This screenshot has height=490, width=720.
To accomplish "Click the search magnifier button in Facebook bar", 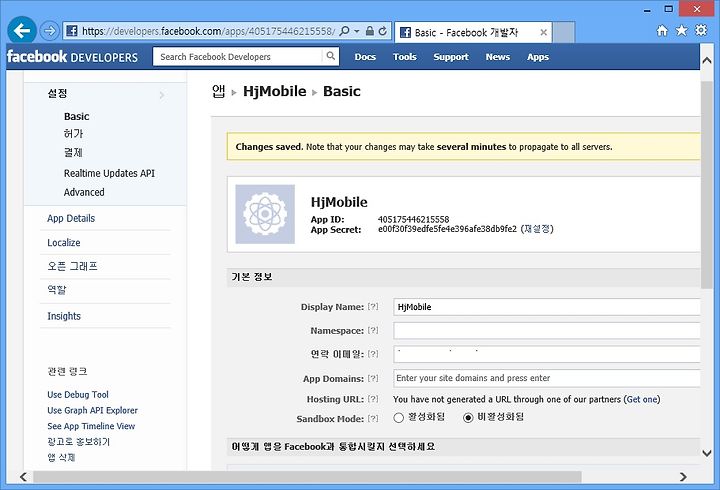I will (x=331, y=56).
